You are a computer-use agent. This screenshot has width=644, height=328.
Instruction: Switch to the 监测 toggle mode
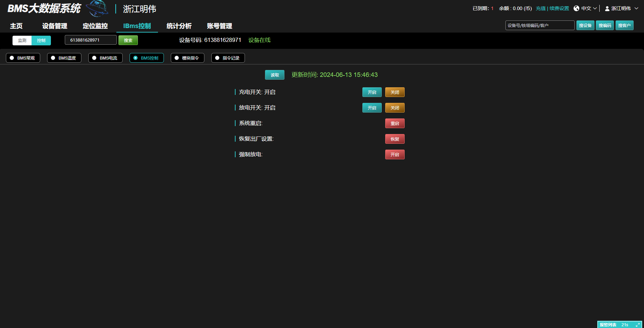[x=22, y=41]
